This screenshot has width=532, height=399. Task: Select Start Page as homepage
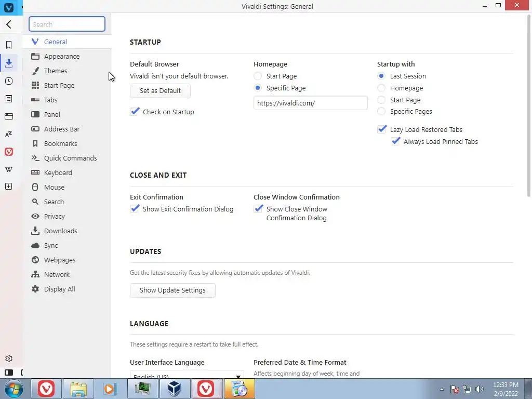pos(258,76)
